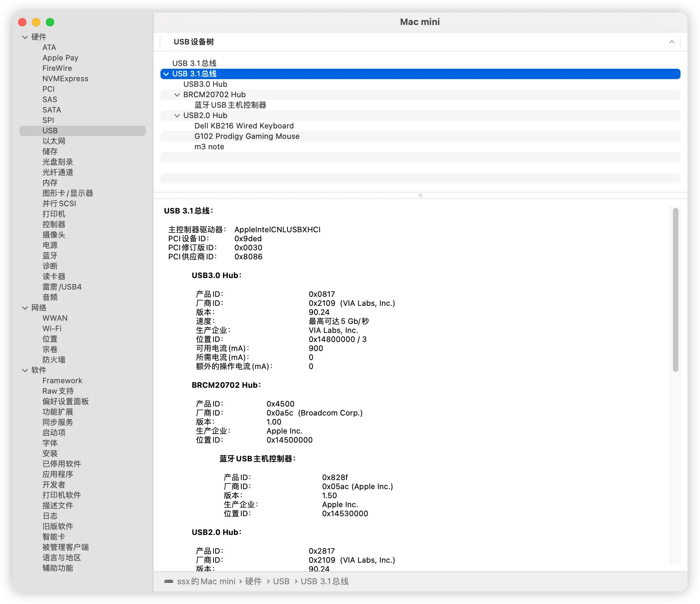Image resolution: width=700 pixels, height=604 pixels.
Task: Collapse the 网络 sidebar section
Action: click(x=25, y=308)
